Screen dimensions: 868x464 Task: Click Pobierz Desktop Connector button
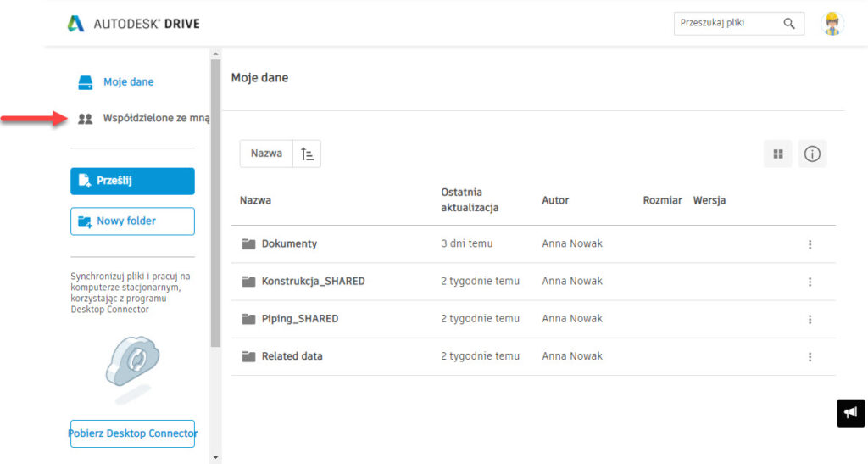click(132, 433)
